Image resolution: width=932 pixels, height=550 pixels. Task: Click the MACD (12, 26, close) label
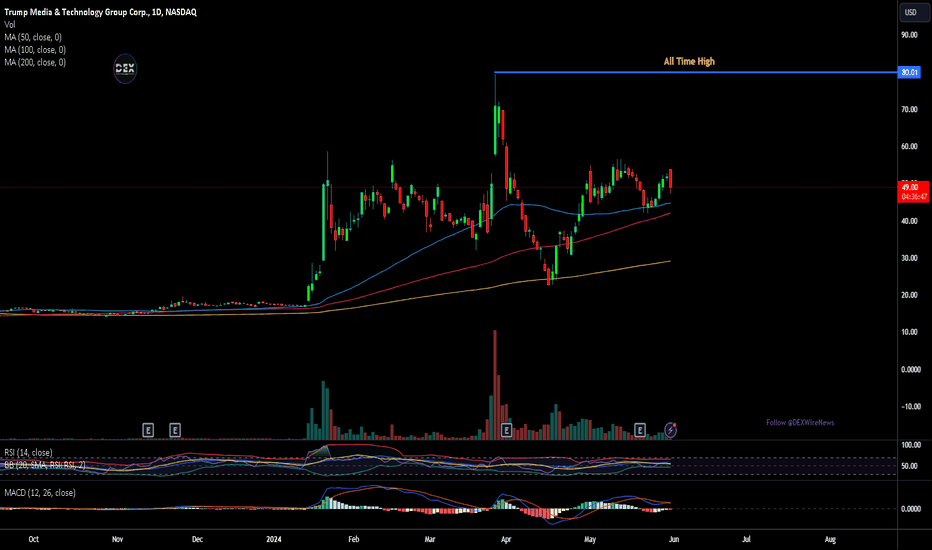(40, 493)
